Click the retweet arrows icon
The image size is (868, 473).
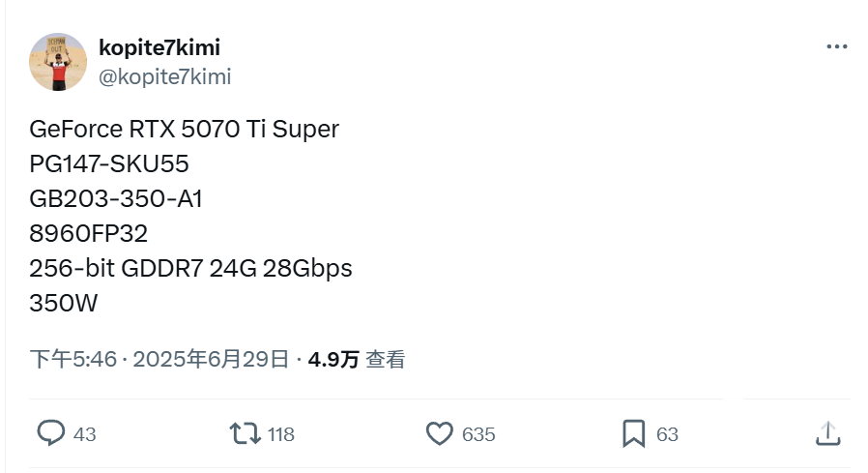point(246,433)
